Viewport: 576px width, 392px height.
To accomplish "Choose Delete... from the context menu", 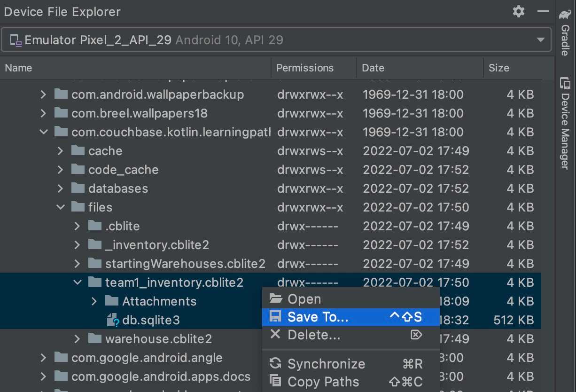I will pos(350,335).
